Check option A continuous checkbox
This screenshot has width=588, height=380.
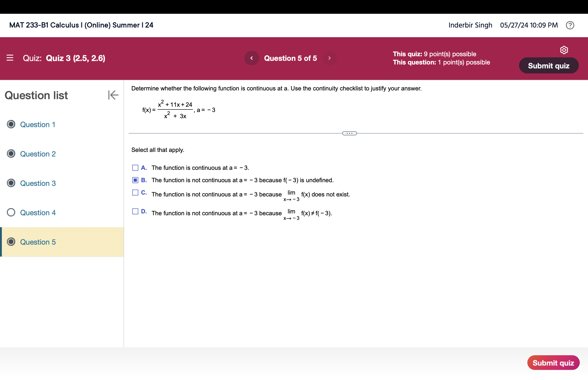tap(135, 168)
